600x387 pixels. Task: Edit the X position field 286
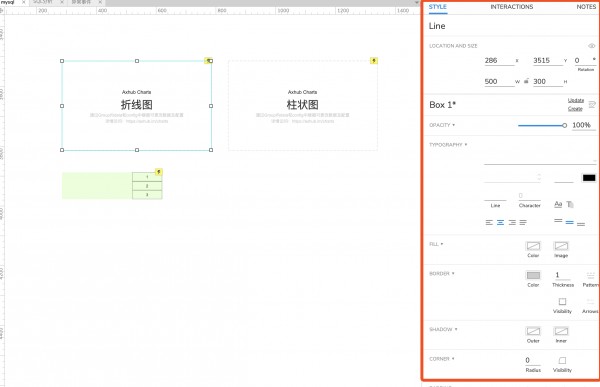pos(499,60)
